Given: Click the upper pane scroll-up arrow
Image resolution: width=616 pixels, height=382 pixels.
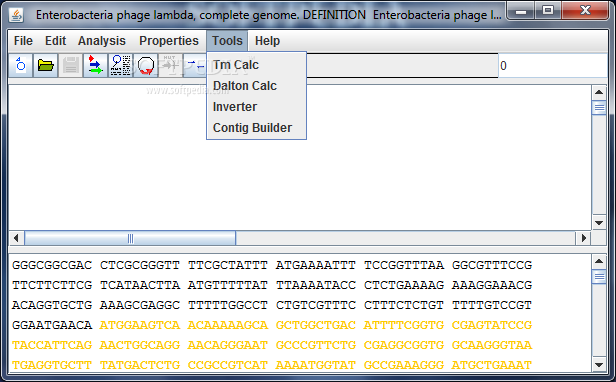Looking at the screenshot, I should pyautogui.click(x=599, y=92).
